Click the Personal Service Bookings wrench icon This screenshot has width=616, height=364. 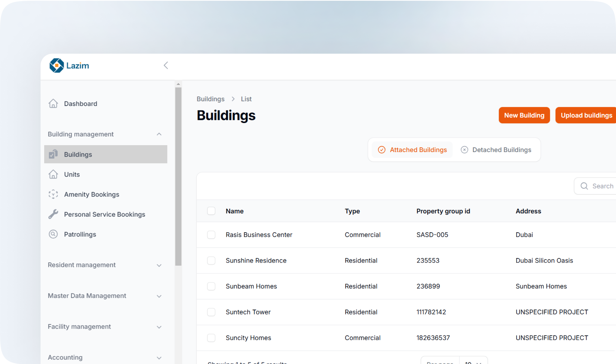[x=53, y=214]
